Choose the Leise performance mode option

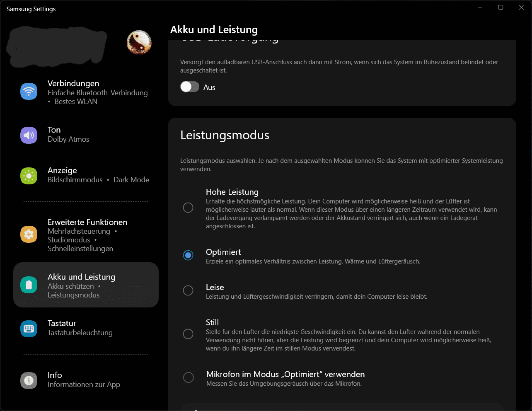pos(188,290)
